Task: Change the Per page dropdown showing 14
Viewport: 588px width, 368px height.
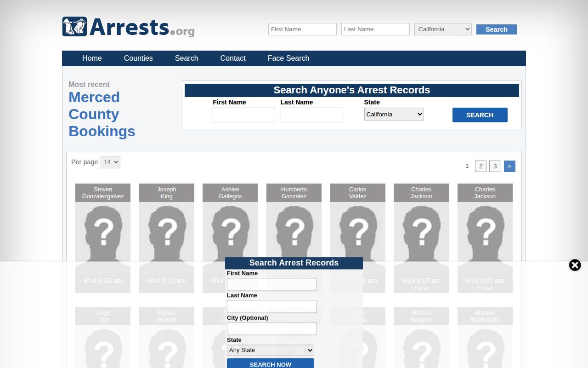Action: pos(110,162)
